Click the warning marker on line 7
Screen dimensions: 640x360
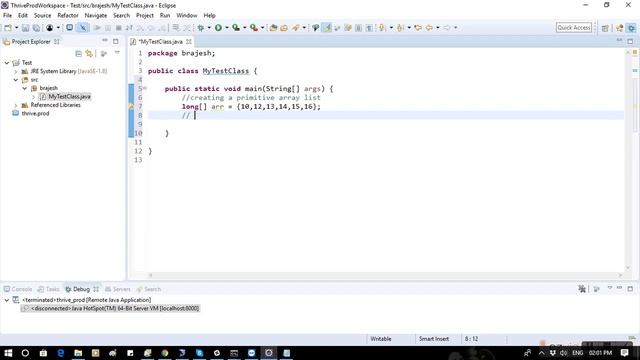131,107
